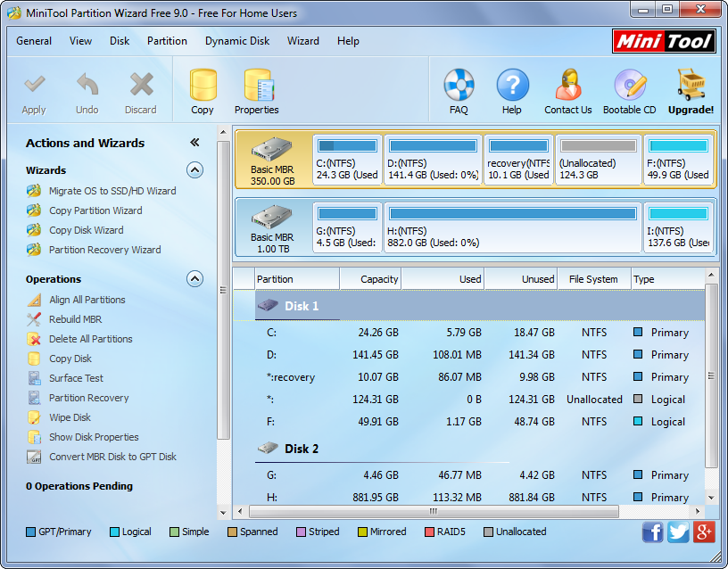Click Show Disk Properties icon
Viewport: 728px width, 569px height.
pyautogui.click(x=34, y=437)
